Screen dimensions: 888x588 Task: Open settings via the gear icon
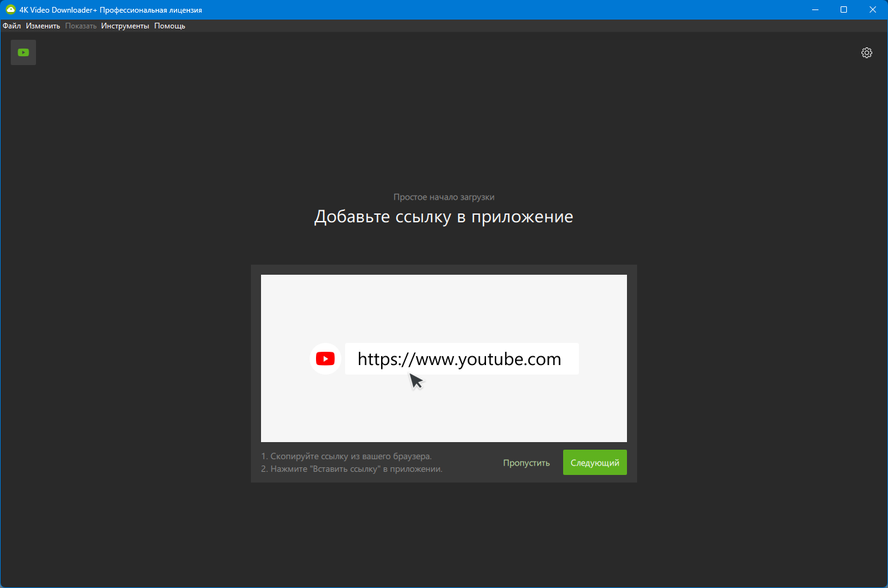(867, 53)
